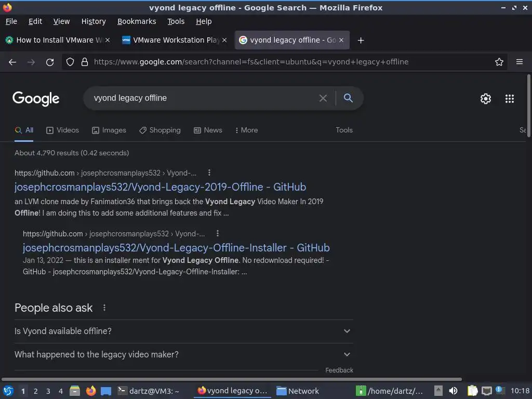This screenshot has width=532, height=399.
Task: Click the network status tray icon
Action: (486, 391)
